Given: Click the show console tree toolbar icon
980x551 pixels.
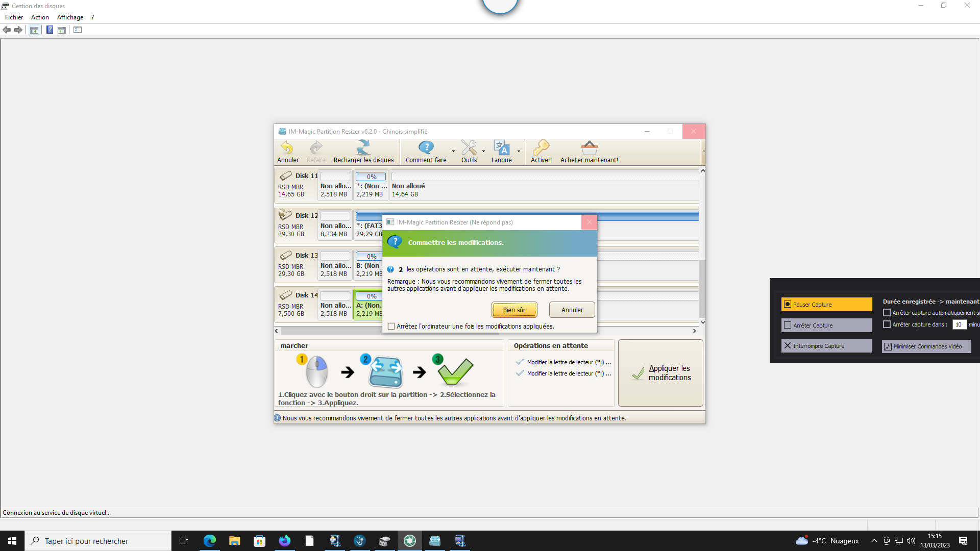Looking at the screenshot, I should click(x=34, y=30).
